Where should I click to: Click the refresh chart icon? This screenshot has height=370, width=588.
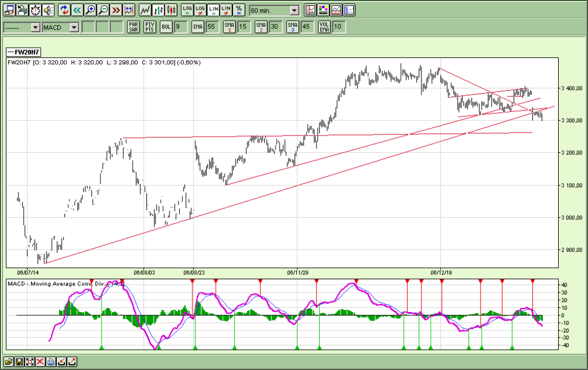pyautogui.click(x=64, y=10)
